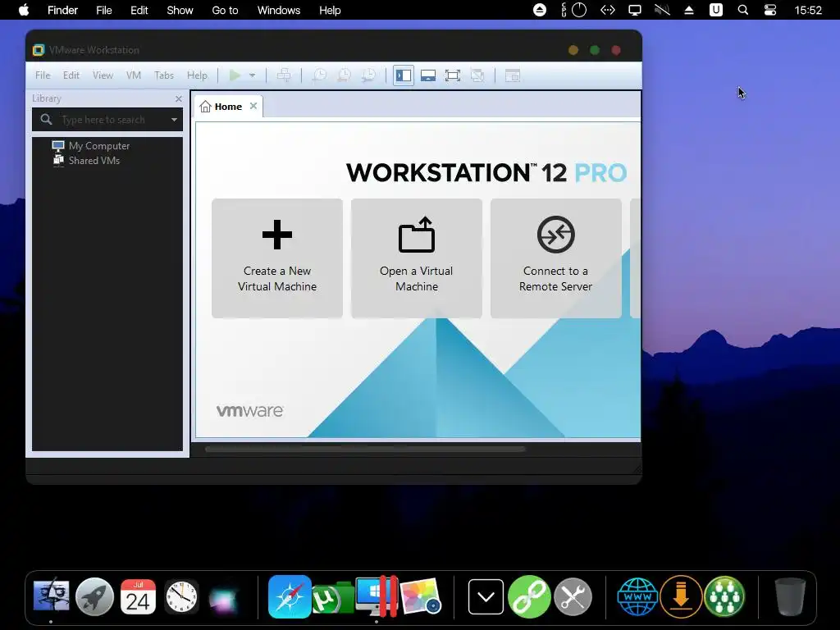Open the green chain link dock icon
The width and height of the screenshot is (840, 630).
pos(529,596)
